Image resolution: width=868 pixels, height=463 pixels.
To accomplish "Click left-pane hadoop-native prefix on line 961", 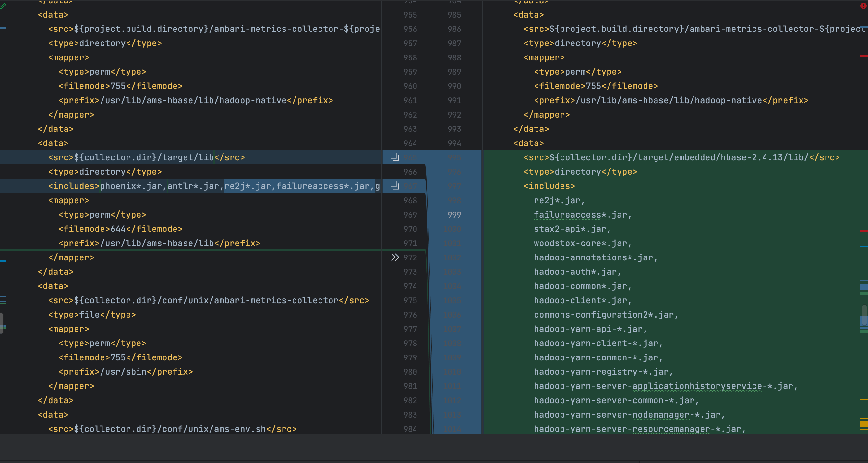I will pyautogui.click(x=196, y=101).
